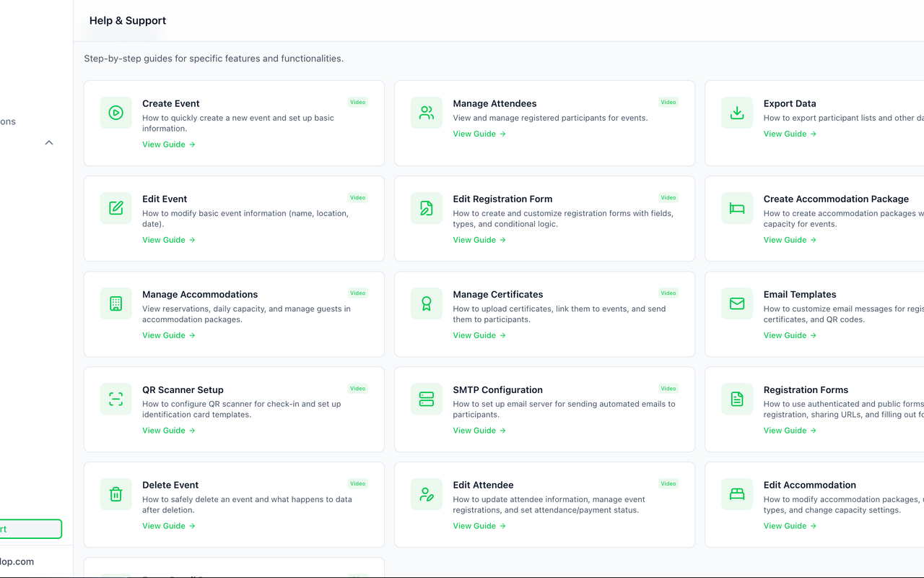
Task: Click the Delete Event trash icon
Action: point(115,494)
